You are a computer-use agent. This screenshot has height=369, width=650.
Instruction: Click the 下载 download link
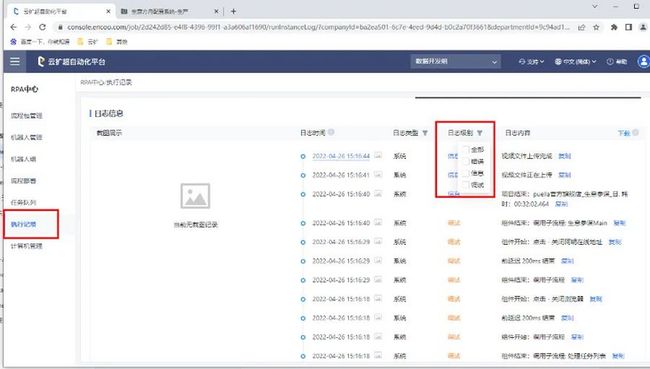click(x=624, y=133)
